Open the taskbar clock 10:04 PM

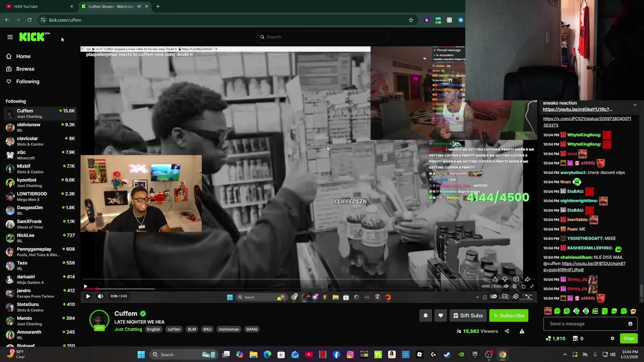(630, 354)
